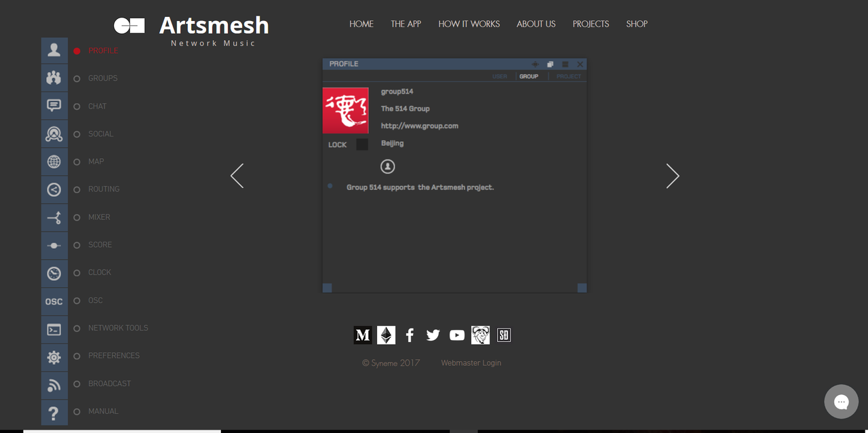Click the "group514" name text
The height and width of the screenshot is (433, 868).
(397, 92)
